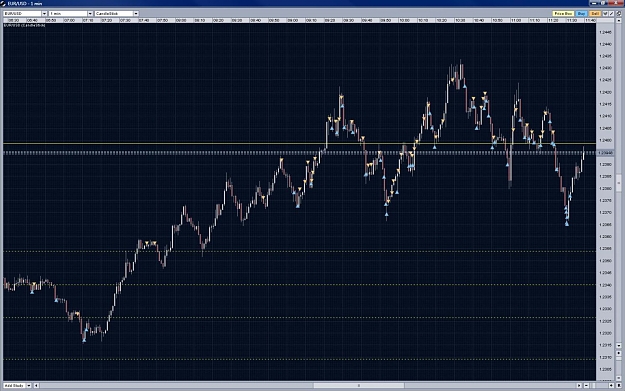
Task: Click the blue Buy button
Action: (582, 14)
